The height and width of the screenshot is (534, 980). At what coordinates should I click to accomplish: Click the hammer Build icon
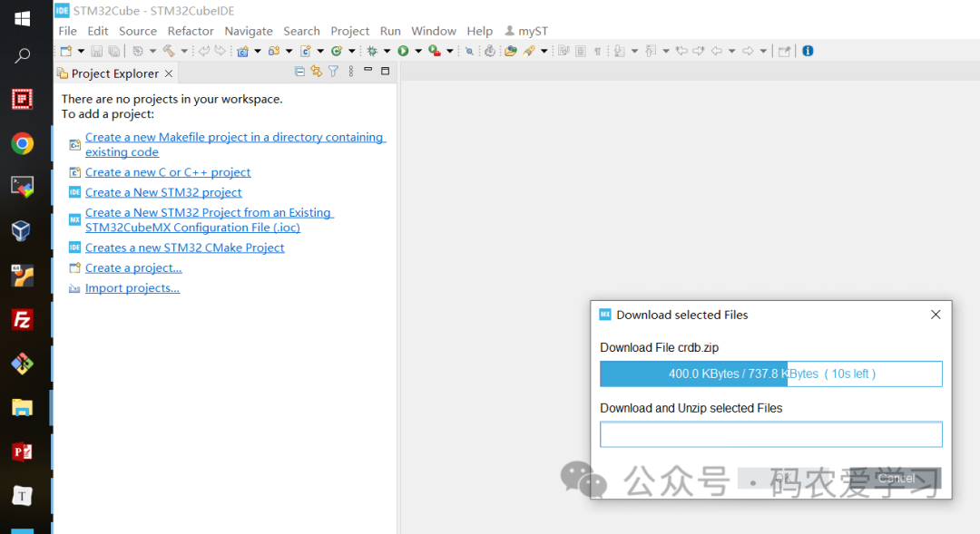pos(169,51)
